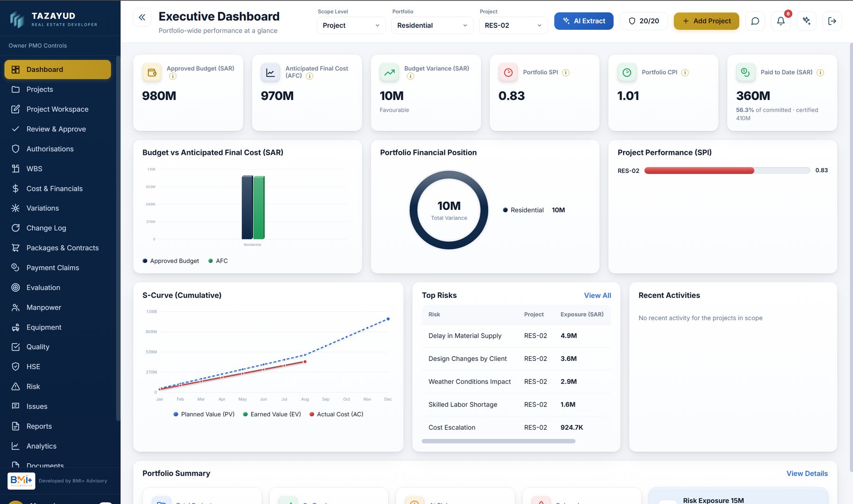Screen dimensions: 853x504
Task: Click the Top Risks horizontal scrollbar
Action: coord(498,441)
